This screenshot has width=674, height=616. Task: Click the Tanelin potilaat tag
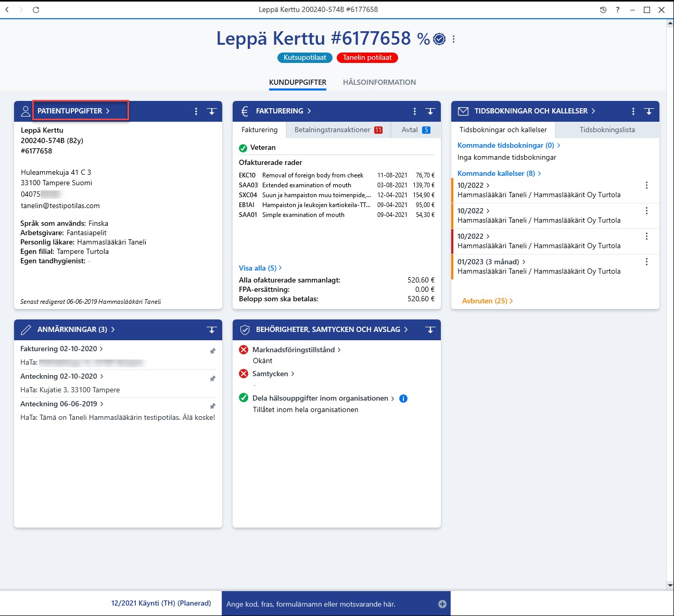(x=367, y=58)
